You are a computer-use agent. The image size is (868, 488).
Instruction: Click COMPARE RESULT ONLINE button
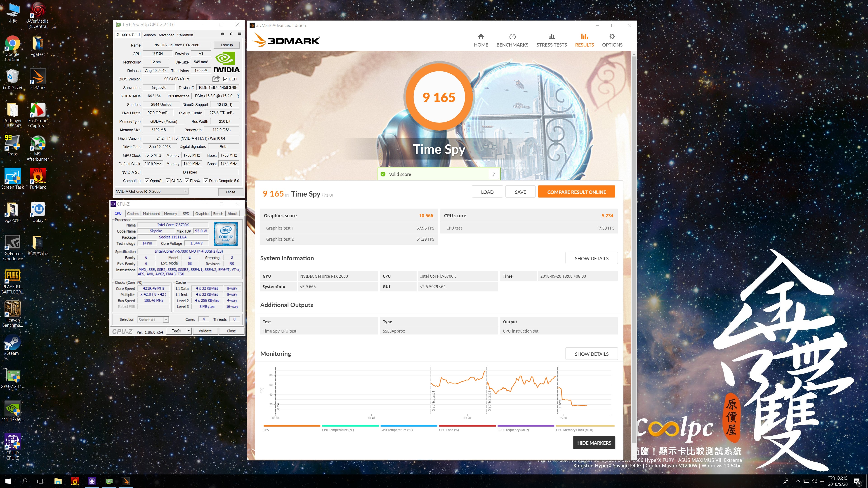[x=576, y=192]
